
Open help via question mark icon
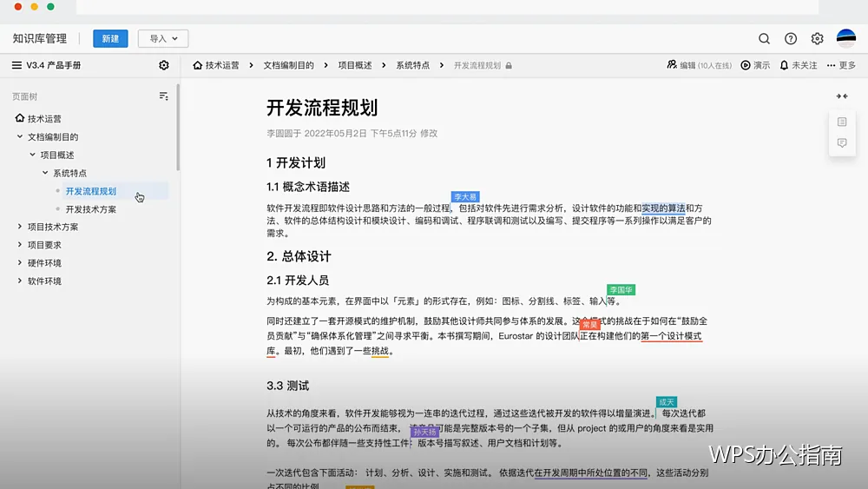[x=791, y=38]
